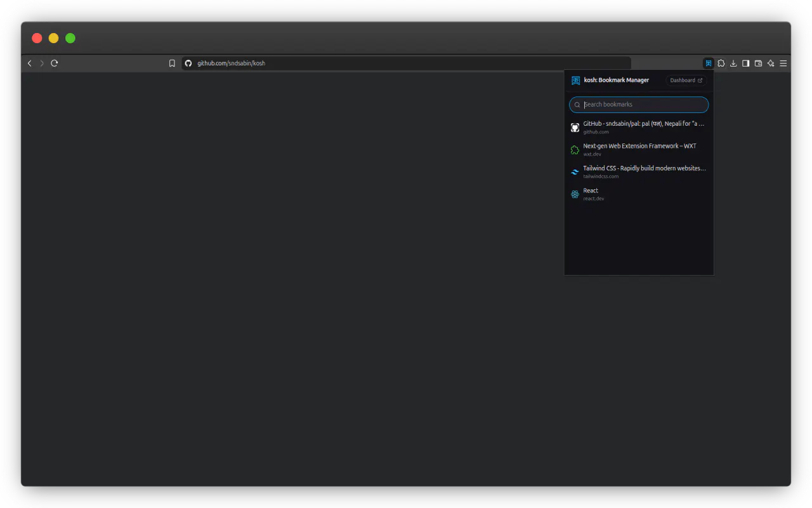Screen dimensions: 812x508
Task: Click the "react.dev" domain text
Action: (x=594, y=199)
